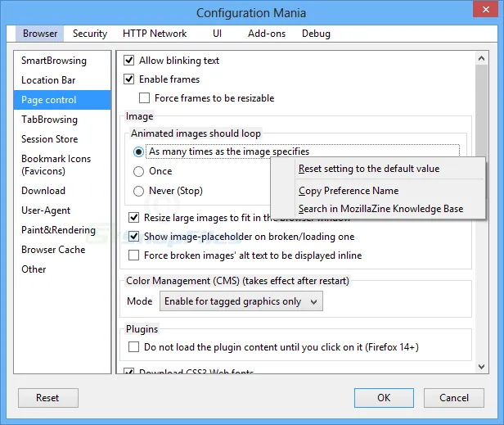Open the HTTP Network tab
Image resolution: width=504 pixels, height=425 pixels.
click(x=155, y=34)
